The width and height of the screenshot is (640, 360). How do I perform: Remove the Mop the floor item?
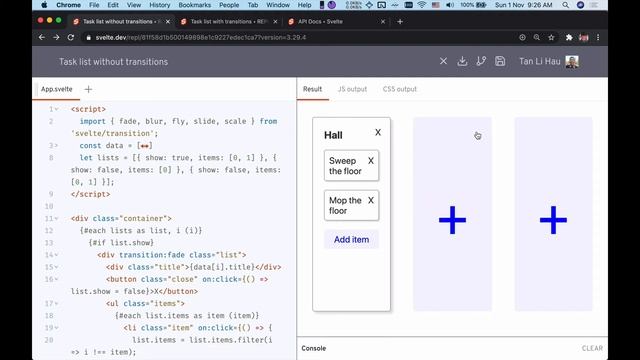pyautogui.click(x=371, y=200)
